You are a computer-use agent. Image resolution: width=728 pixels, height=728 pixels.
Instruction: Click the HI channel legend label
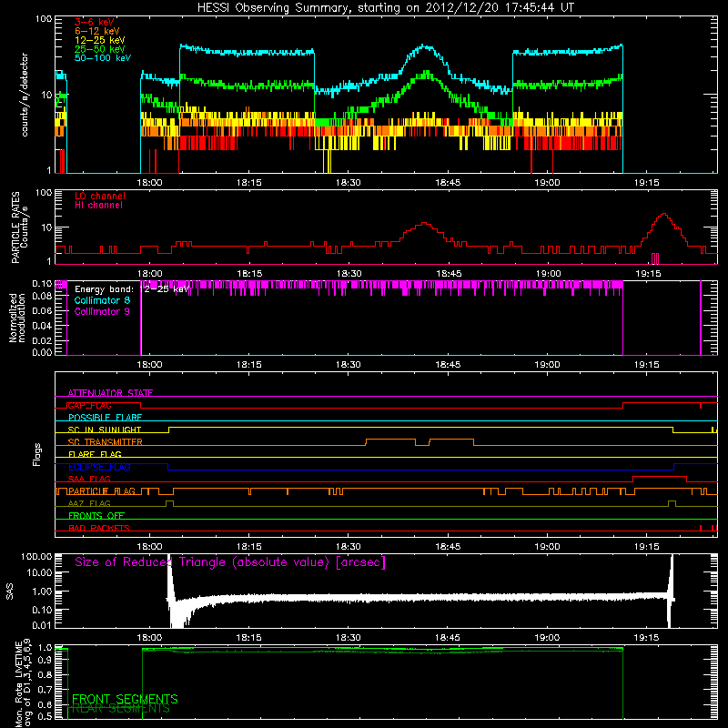[98, 206]
